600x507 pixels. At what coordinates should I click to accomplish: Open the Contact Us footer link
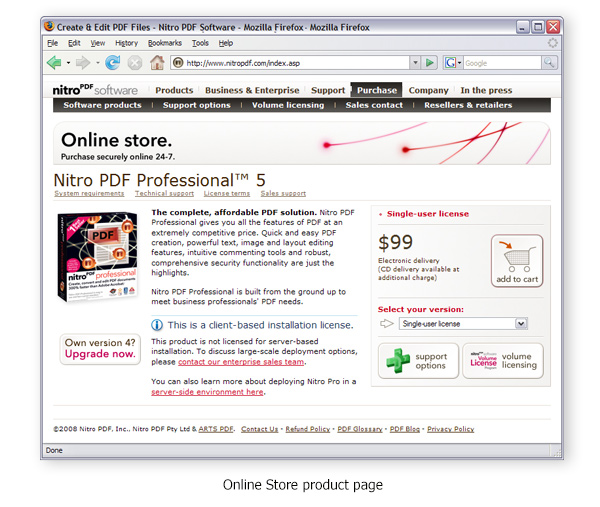(259, 429)
